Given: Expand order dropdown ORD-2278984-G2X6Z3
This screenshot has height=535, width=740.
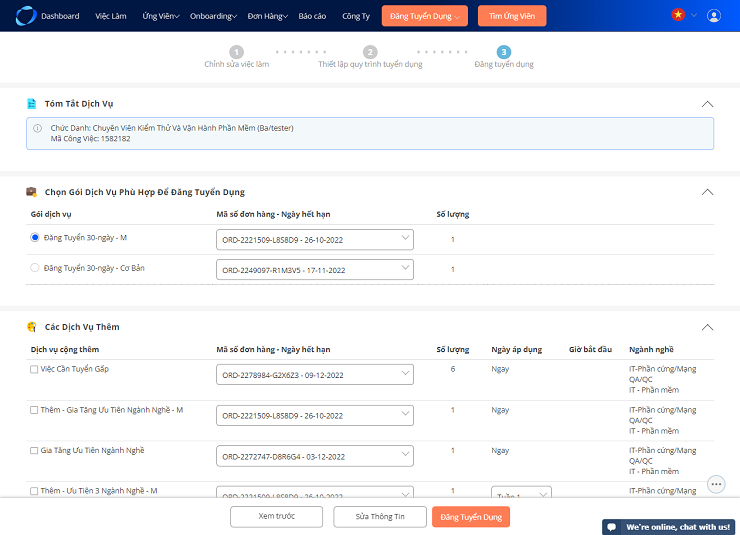Looking at the screenshot, I should [315, 375].
